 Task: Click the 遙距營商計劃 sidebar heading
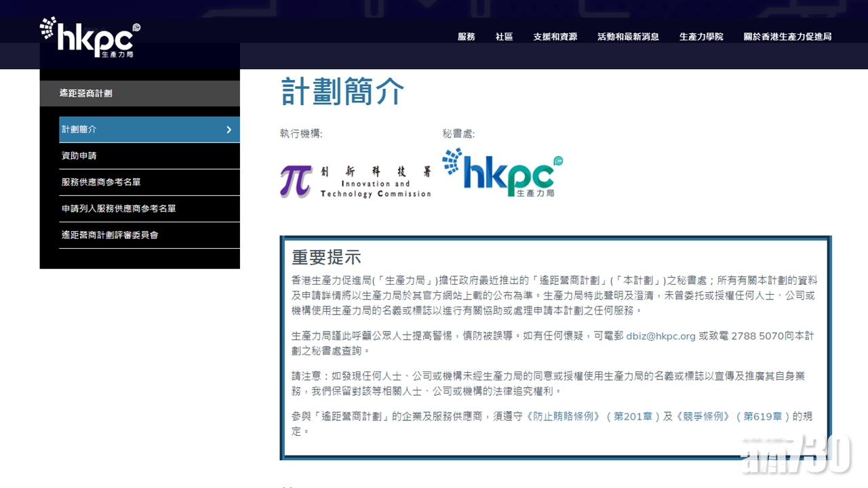coord(85,94)
